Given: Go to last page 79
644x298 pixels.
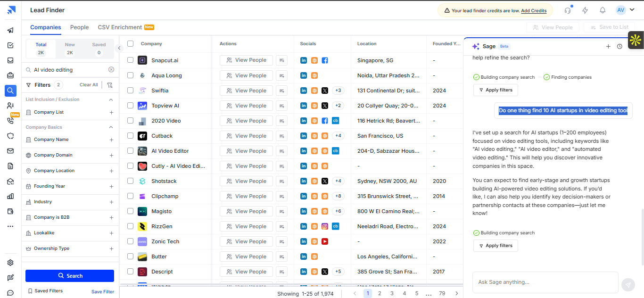Looking at the screenshot, I should [x=442, y=293].
